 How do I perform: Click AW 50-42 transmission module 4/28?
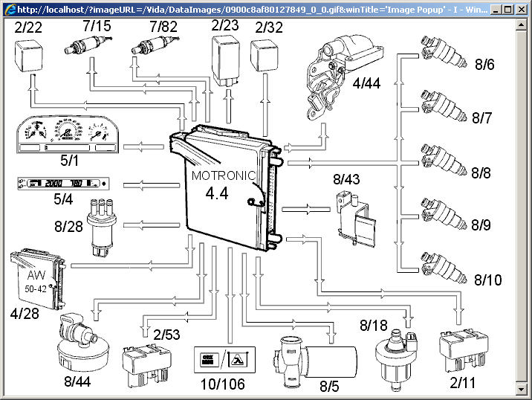pos(37,278)
